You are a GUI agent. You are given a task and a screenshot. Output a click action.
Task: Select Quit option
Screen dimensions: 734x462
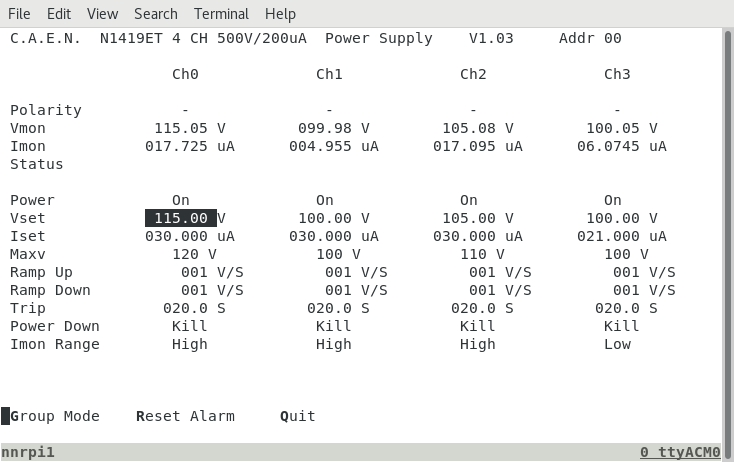[x=298, y=416]
